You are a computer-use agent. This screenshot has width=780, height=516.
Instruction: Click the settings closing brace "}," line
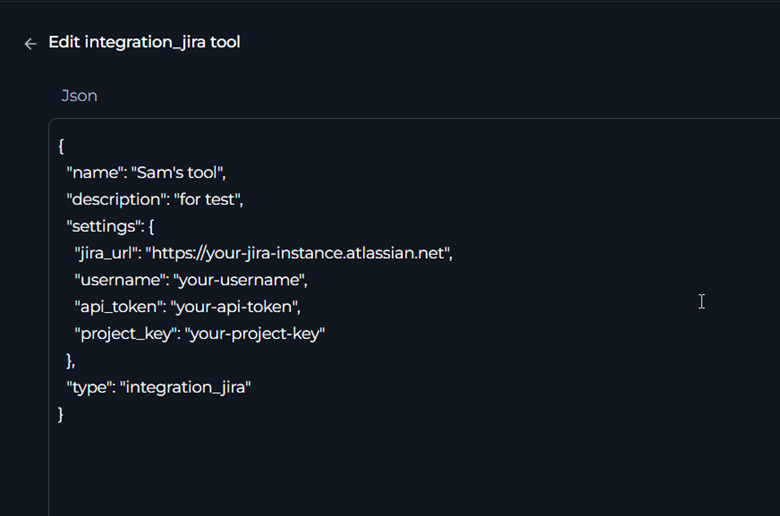coord(71,361)
